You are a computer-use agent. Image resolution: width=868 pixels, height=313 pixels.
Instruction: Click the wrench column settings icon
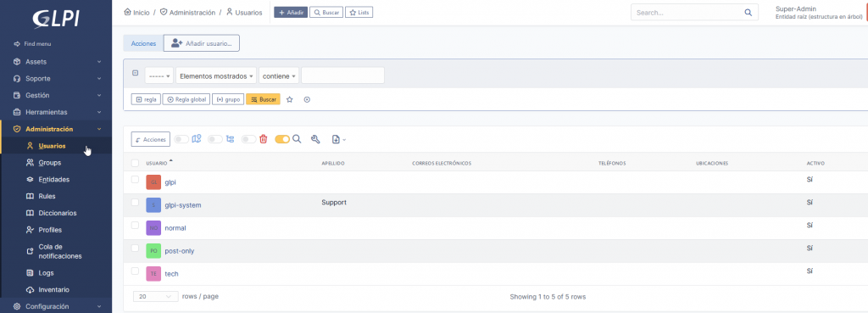click(x=315, y=139)
